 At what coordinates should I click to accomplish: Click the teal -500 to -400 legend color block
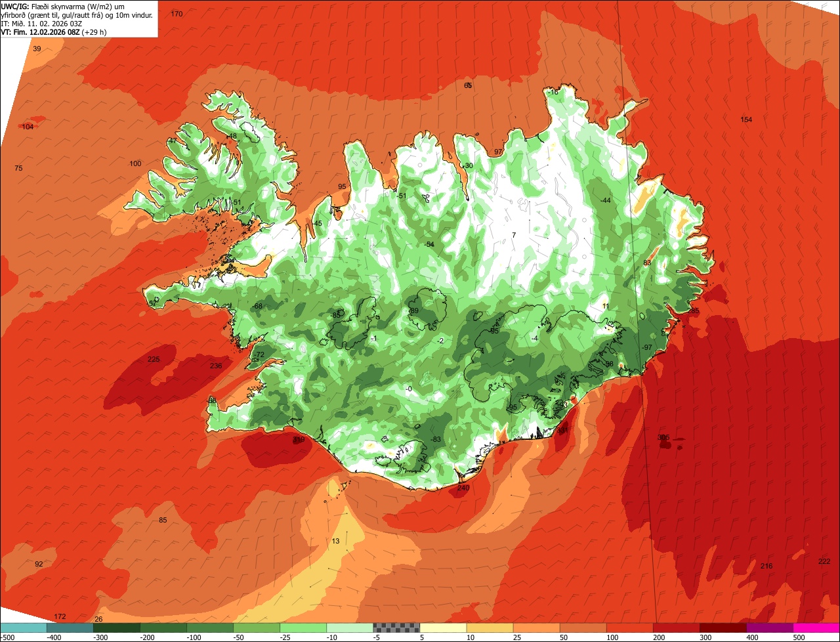[x=23, y=628]
